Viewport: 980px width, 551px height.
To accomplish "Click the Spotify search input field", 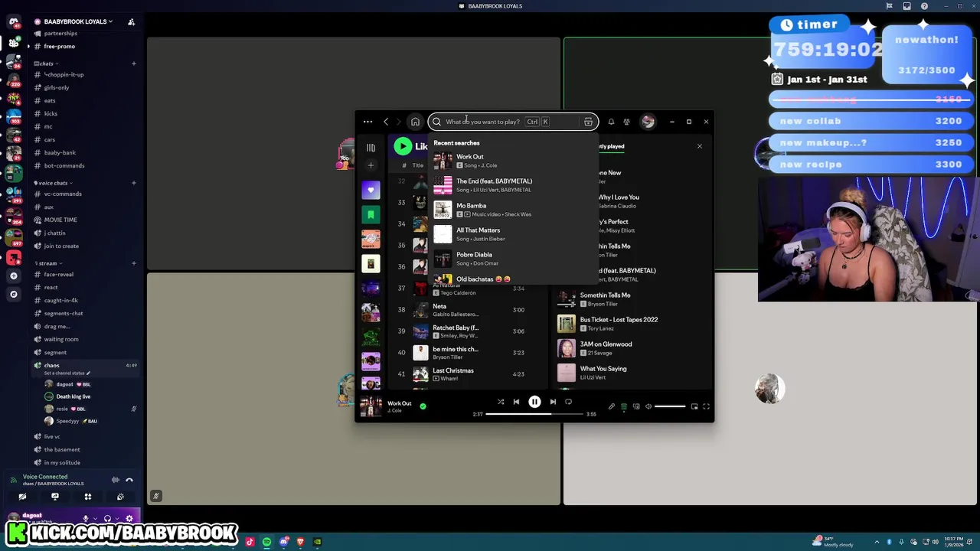I will [513, 122].
